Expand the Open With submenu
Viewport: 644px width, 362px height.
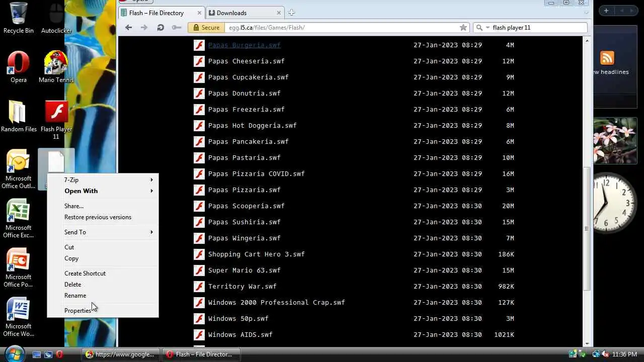(103, 191)
